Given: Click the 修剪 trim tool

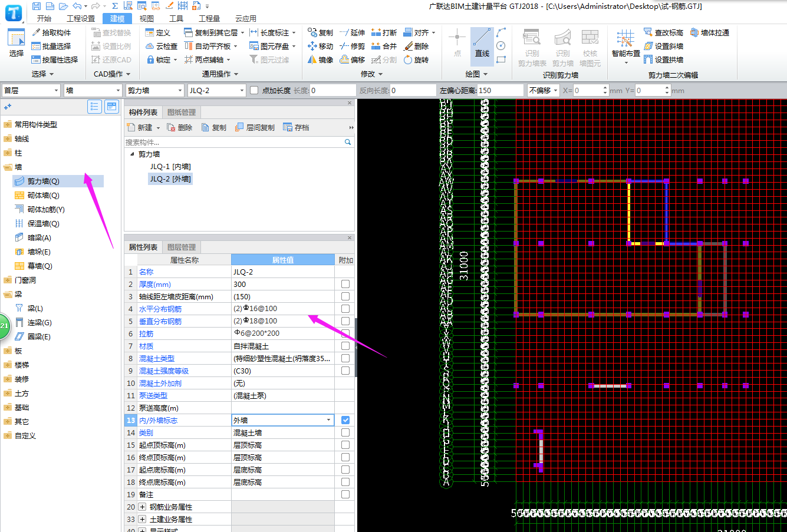Looking at the screenshot, I should point(352,46).
